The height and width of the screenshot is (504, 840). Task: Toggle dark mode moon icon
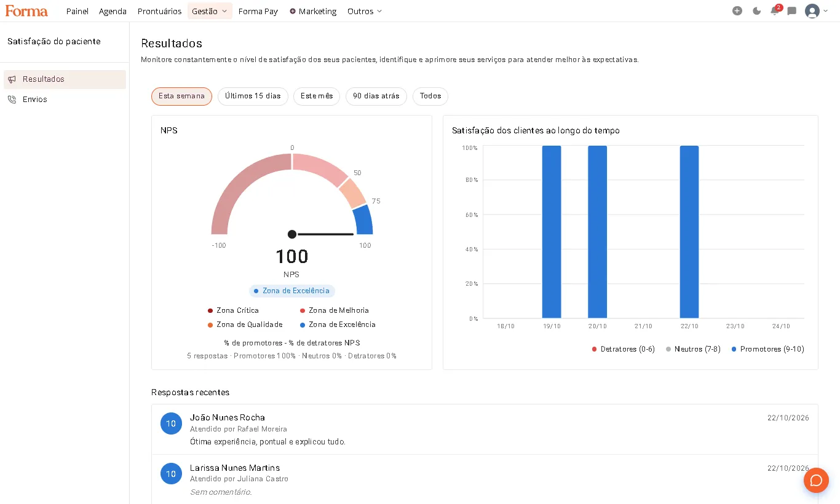coord(756,11)
